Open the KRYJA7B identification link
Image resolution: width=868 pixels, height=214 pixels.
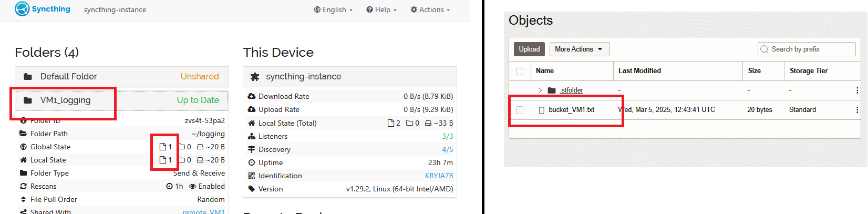click(439, 176)
